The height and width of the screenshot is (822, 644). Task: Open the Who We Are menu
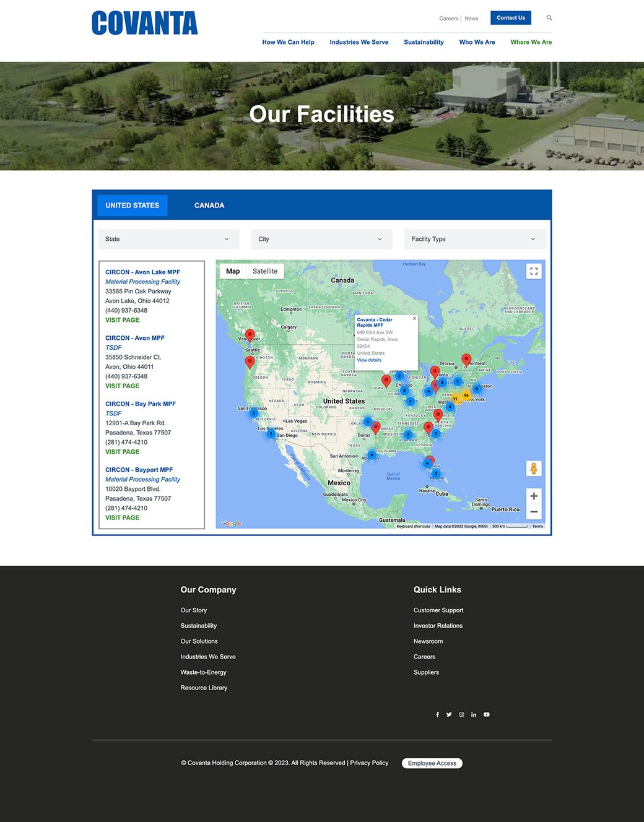[x=477, y=42]
